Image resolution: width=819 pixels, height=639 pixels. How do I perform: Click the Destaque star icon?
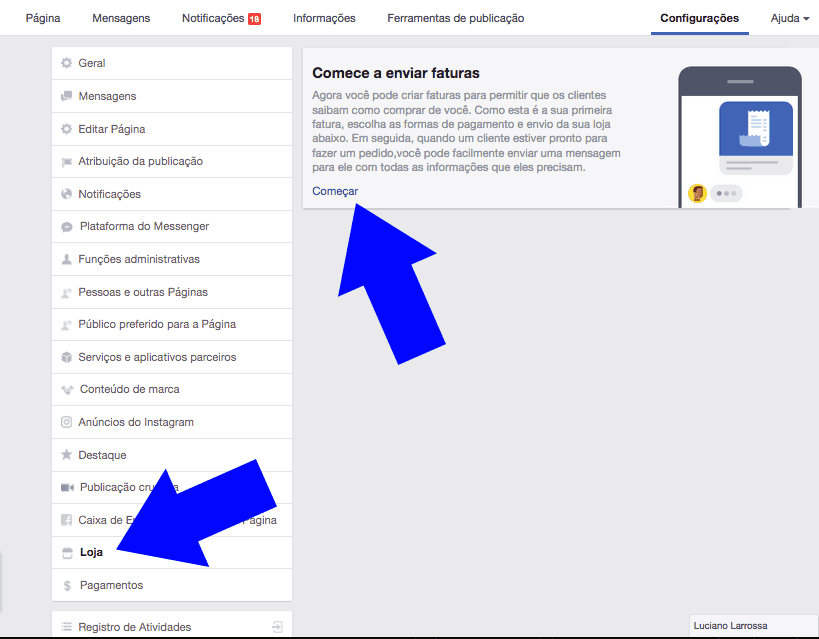pos(66,455)
